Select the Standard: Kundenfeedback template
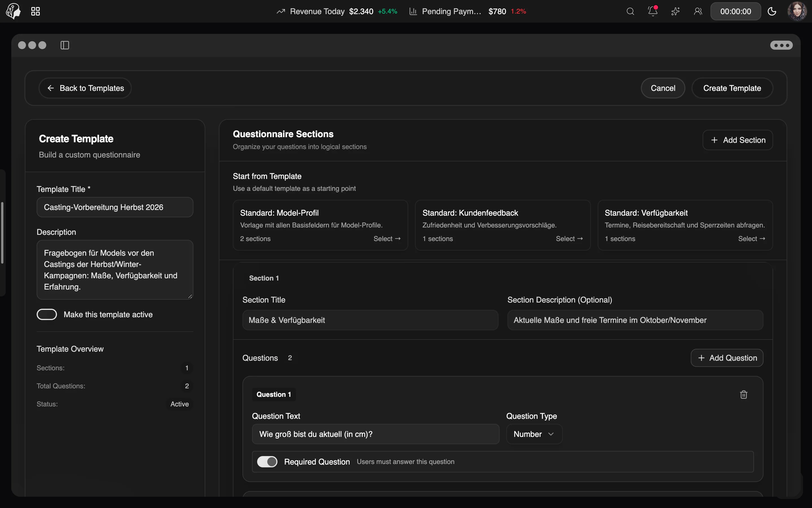This screenshot has width=812, height=508. point(503,225)
